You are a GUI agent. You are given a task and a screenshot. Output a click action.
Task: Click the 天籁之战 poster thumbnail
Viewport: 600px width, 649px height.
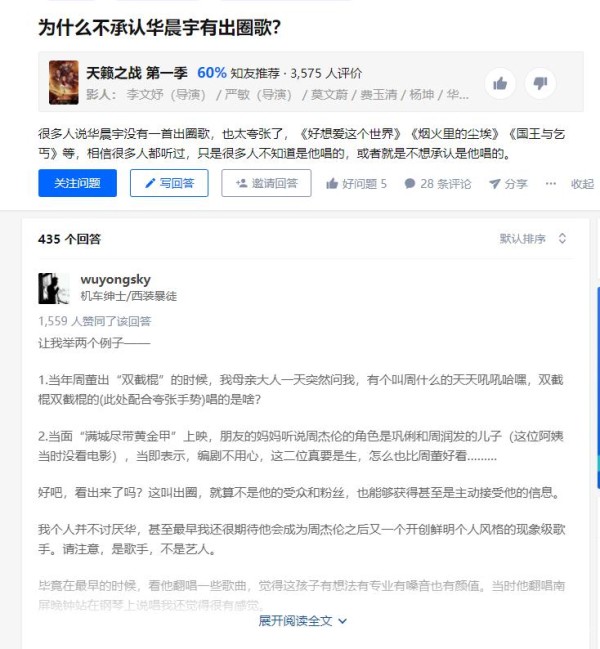(64, 82)
